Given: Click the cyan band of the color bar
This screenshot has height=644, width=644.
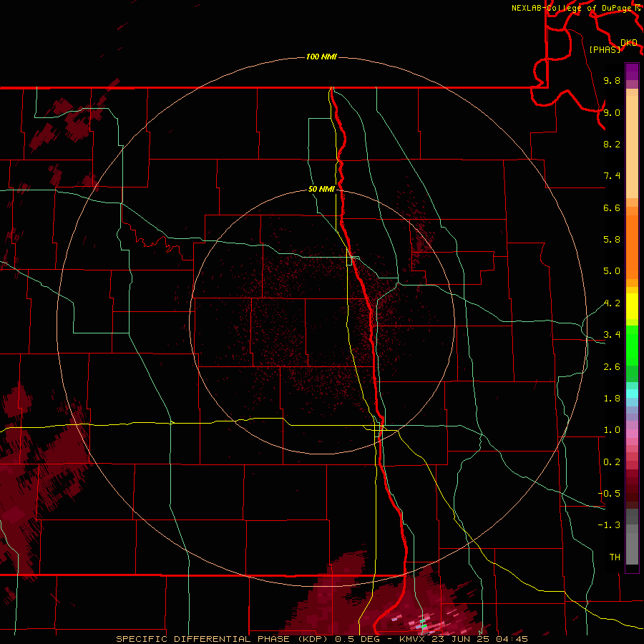Looking at the screenshot, I should [632, 394].
